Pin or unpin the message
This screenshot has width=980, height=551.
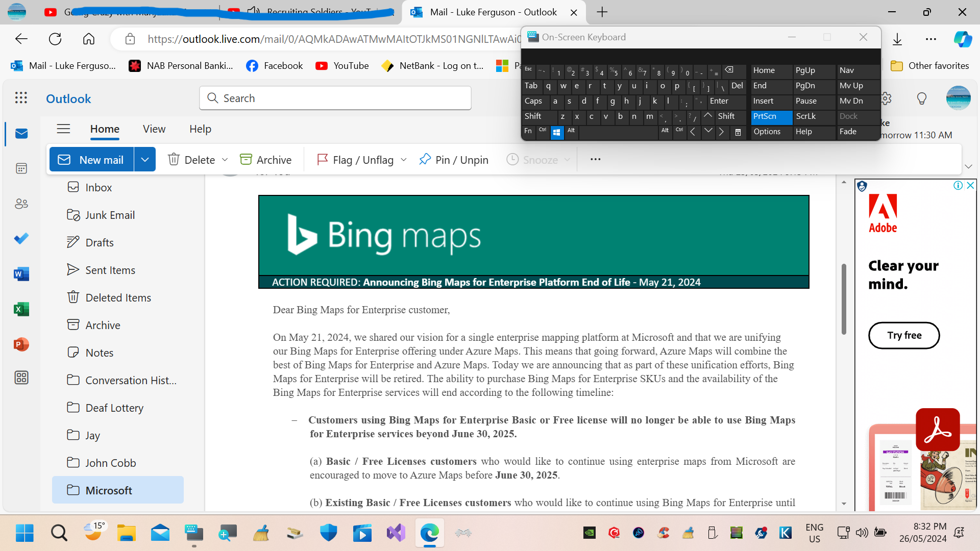pyautogui.click(x=453, y=160)
